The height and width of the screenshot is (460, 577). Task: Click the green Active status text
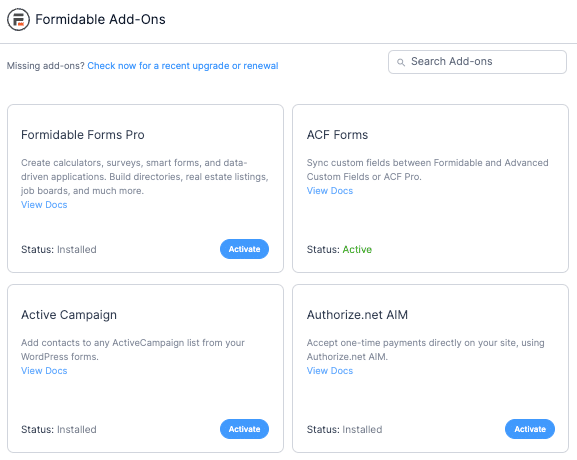pyautogui.click(x=357, y=250)
